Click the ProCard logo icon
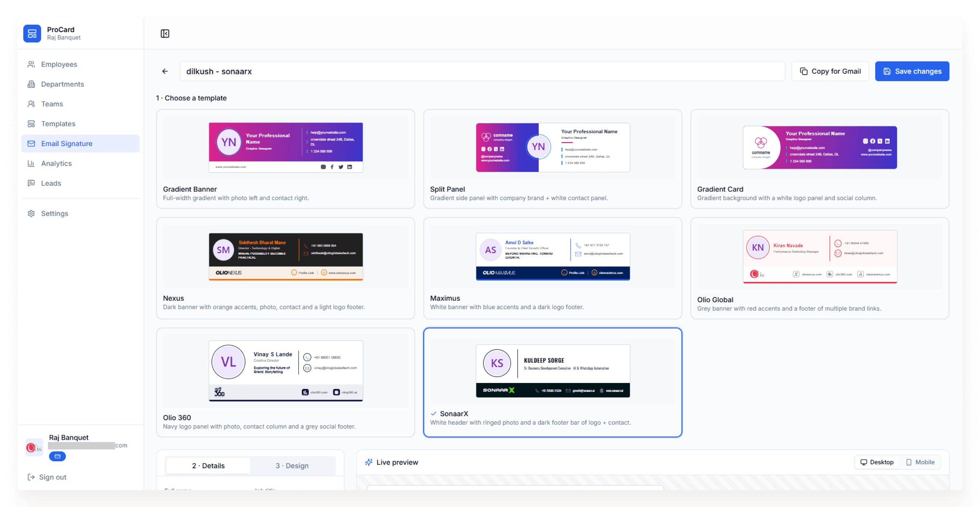This screenshot has height=507, width=980. click(x=32, y=34)
